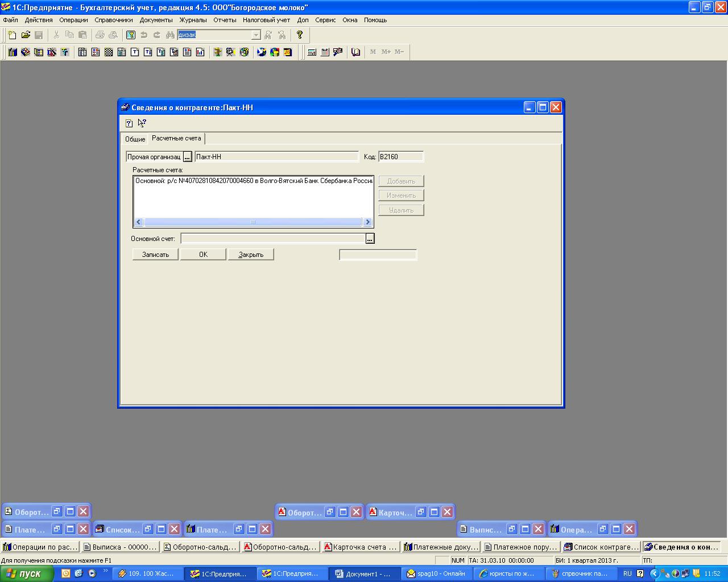Open ellipsis selector next to Прочая организац
Screen dimensions: 728x582
pos(187,157)
